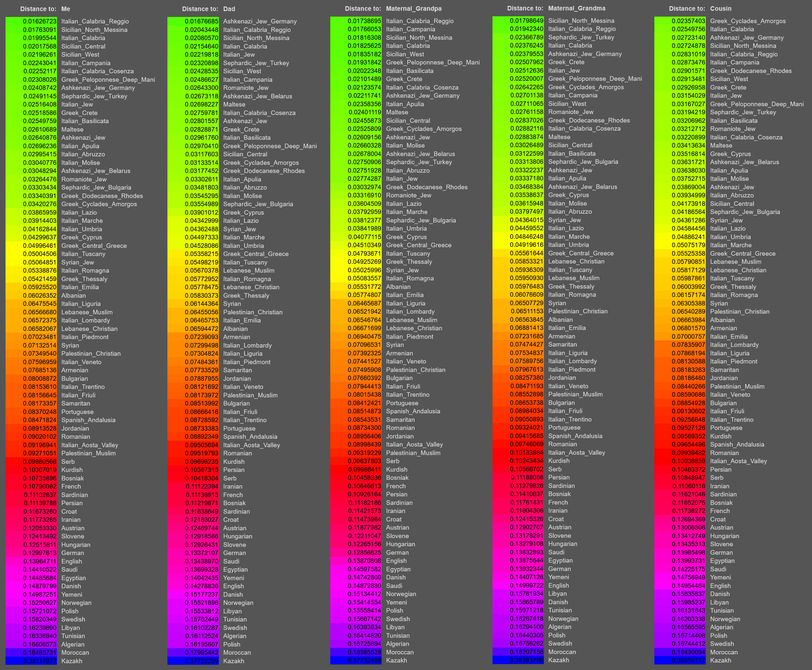Click the 'Maternal_Grandpa' column header
This screenshot has height=670, width=812.
[413, 8]
